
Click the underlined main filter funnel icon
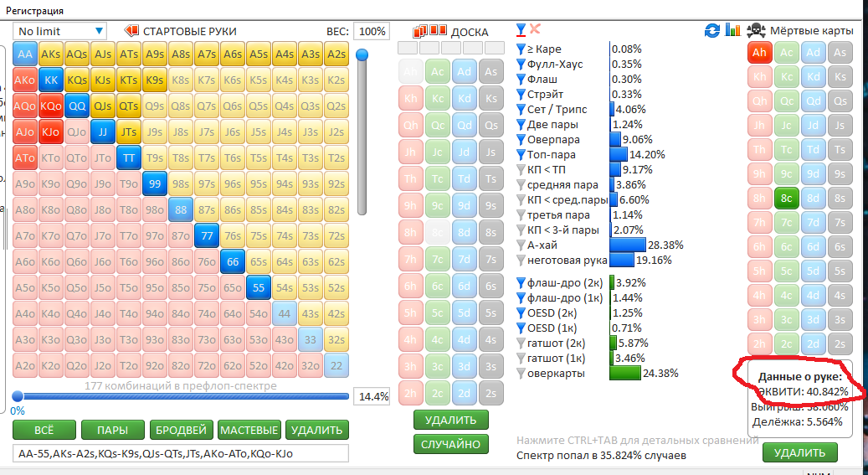(521, 30)
